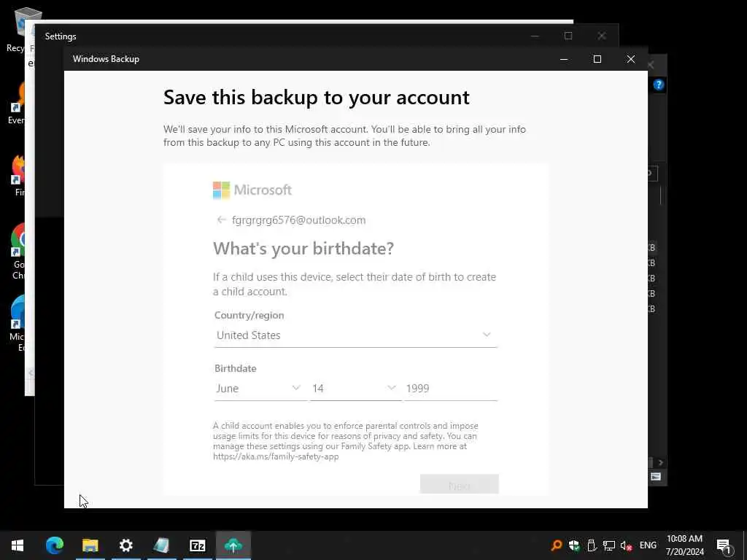Open the 7-Zip icon in taskbar

click(x=197, y=545)
